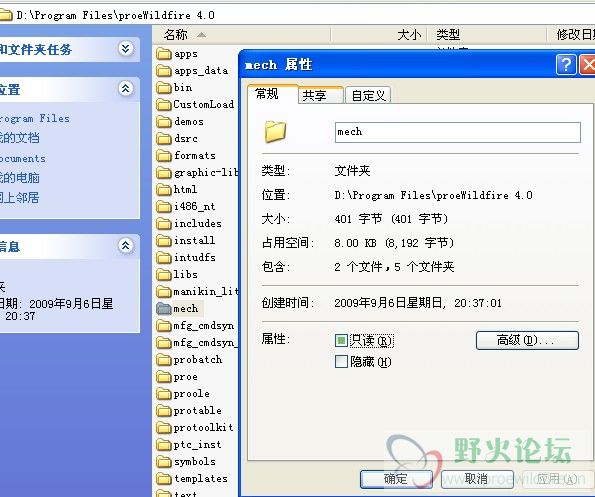The height and width of the screenshot is (497, 595).
Task: Enable the hidden (隐藏) checkbox
Action: pyautogui.click(x=341, y=362)
